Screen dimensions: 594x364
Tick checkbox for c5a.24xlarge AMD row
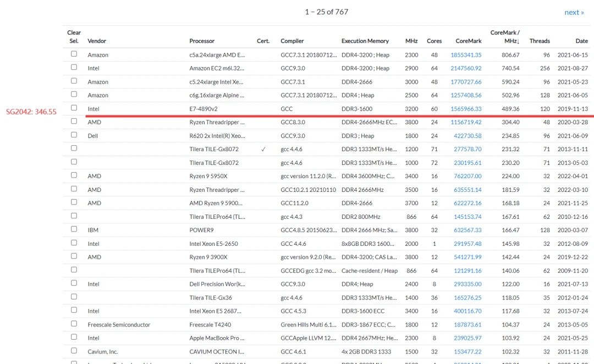coord(74,54)
